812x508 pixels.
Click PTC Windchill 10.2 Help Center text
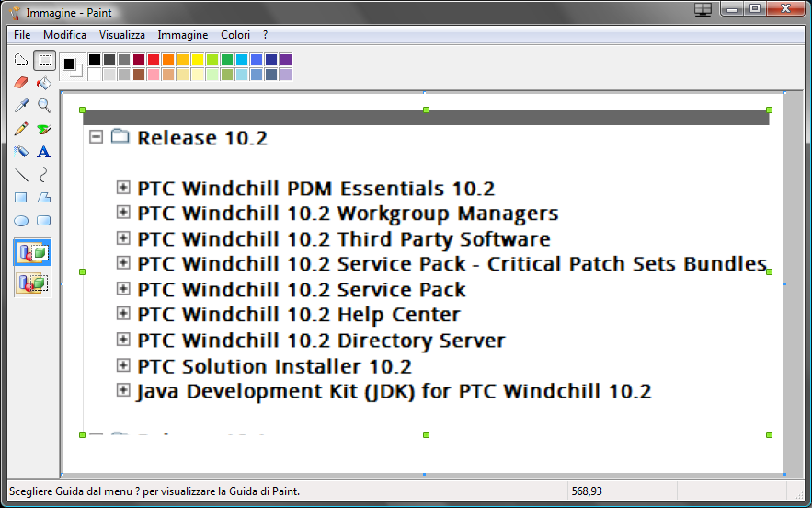pos(299,315)
